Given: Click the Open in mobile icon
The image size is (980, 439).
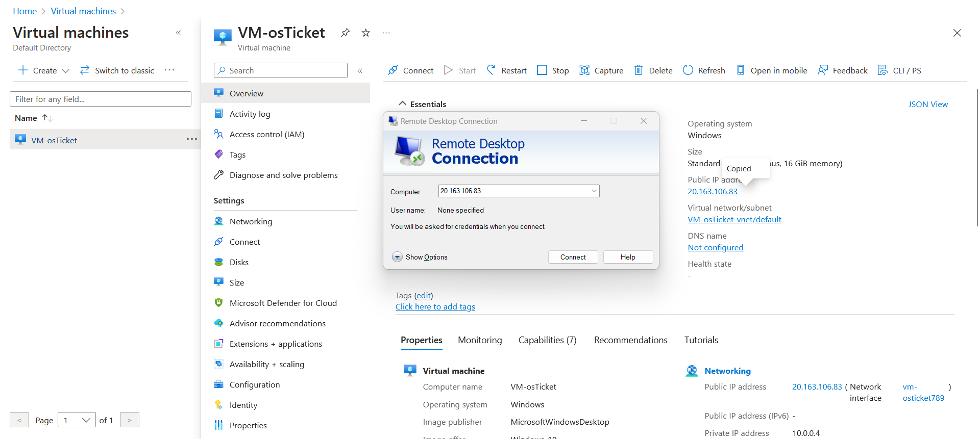Looking at the screenshot, I should (741, 70).
